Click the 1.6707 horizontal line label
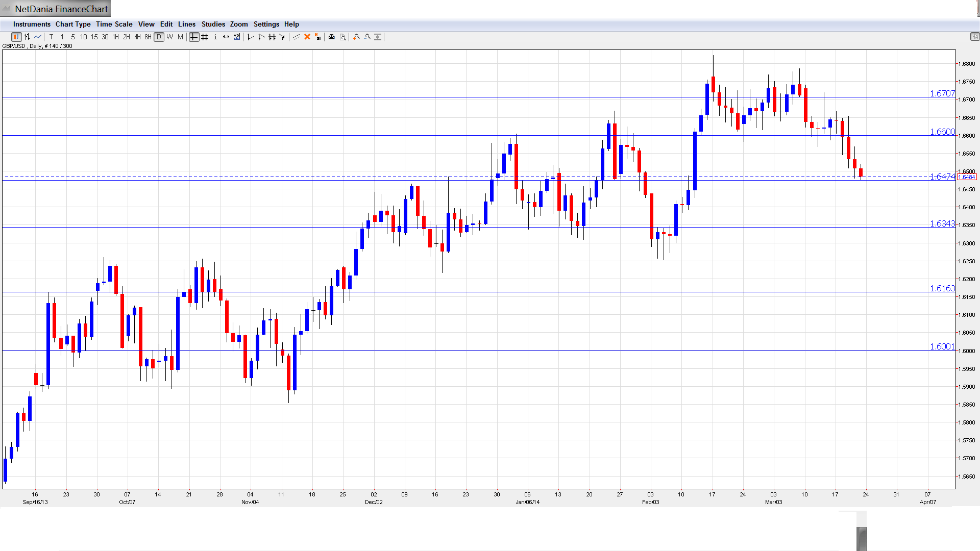The width and height of the screenshot is (980, 551). [x=942, y=93]
